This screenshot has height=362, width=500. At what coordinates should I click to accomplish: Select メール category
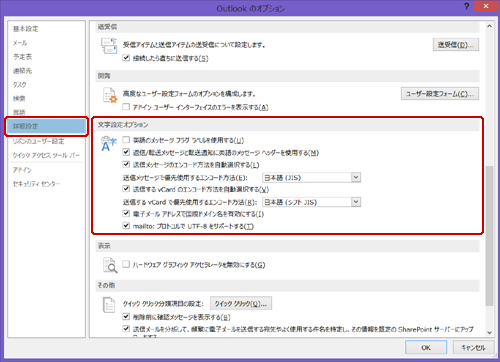(20, 43)
